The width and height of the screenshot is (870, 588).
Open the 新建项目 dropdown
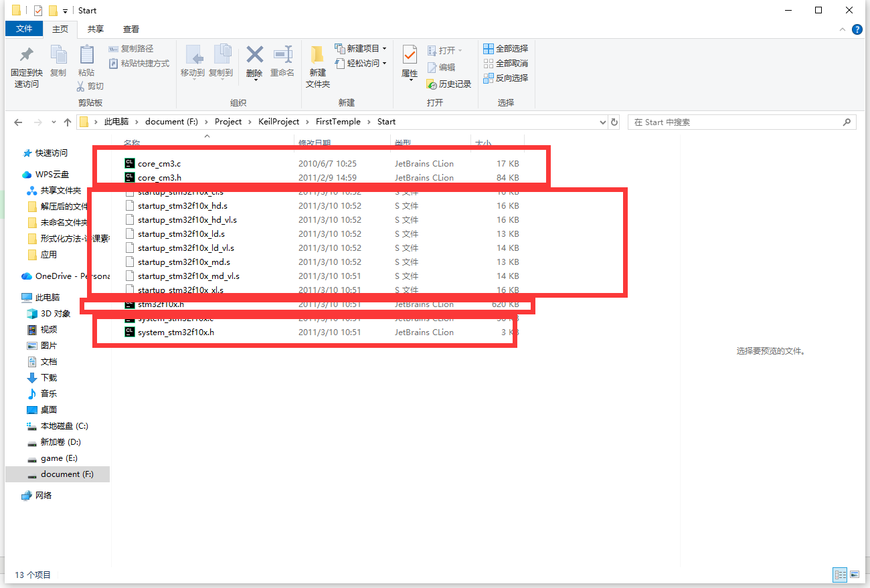[x=361, y=49]
